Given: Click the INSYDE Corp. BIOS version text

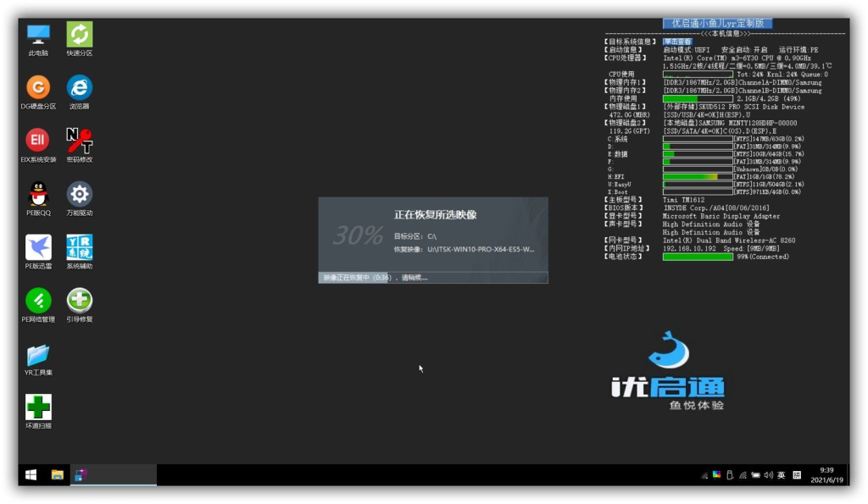Looking at the screenshot, I should click(x=716, y=208).
